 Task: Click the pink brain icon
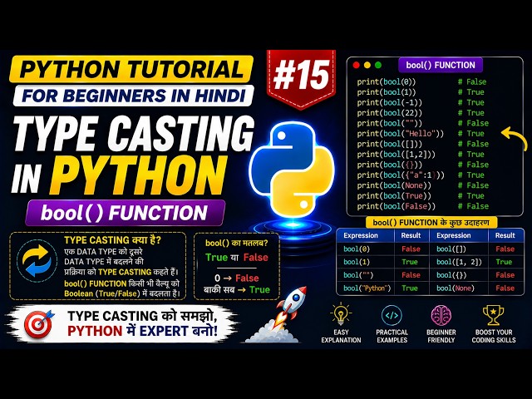pyautogui.click(x=441, y=315)
